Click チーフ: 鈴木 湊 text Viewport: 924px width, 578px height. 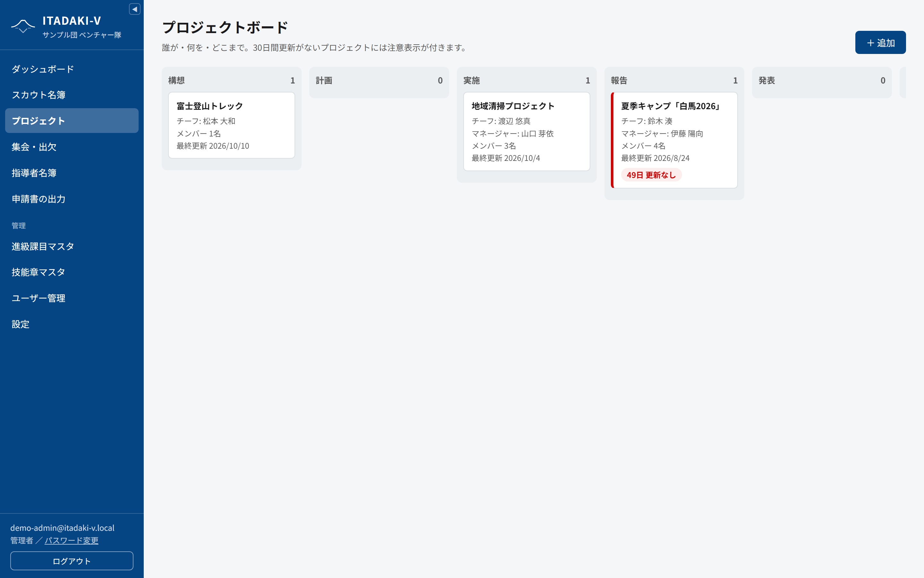[647, 121]
